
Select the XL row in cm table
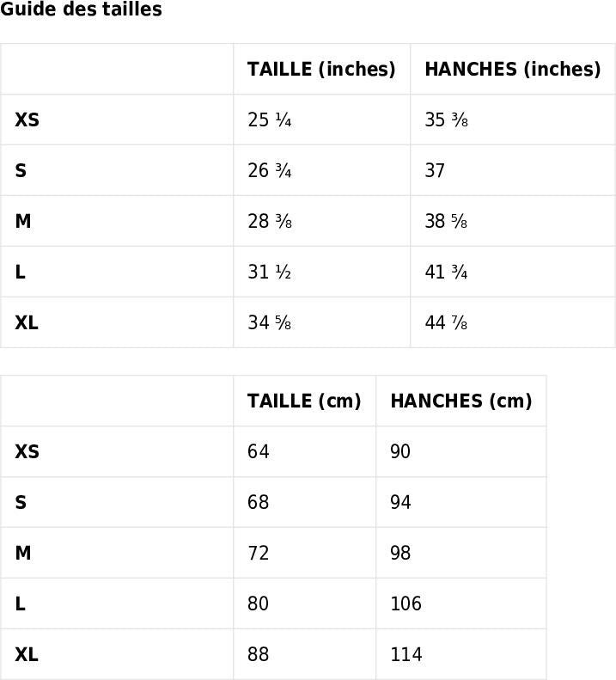27,654
